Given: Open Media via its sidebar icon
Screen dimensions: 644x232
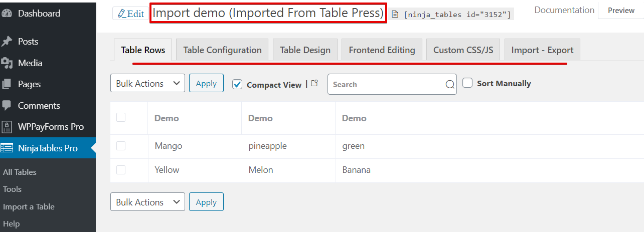Looking at the screenshot, I should (x=7, y=63).
